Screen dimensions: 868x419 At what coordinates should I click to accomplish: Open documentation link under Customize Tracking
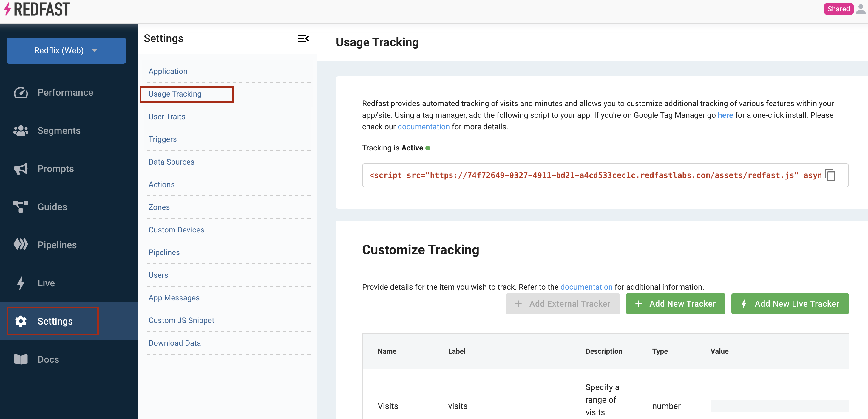tap(586, 287)
